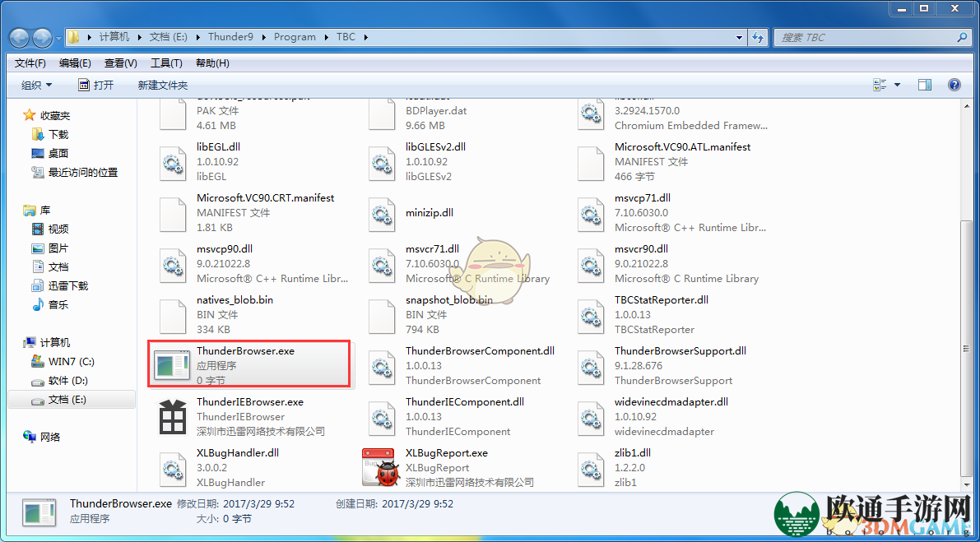Go to Program in the address path
The image size is (980, 542).
pos(295,37)
